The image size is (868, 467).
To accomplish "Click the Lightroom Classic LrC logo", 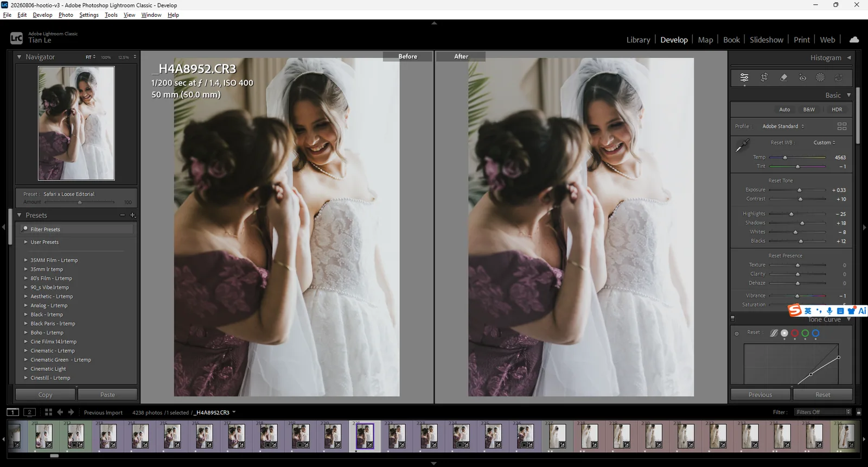I will (16, 38).
